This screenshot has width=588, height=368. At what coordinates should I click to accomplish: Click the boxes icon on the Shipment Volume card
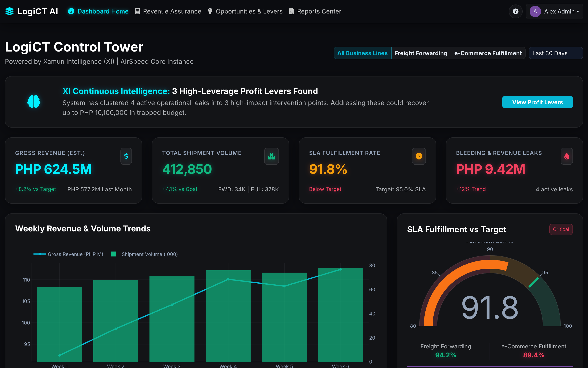pyautogui.click(x=271, y=156)
